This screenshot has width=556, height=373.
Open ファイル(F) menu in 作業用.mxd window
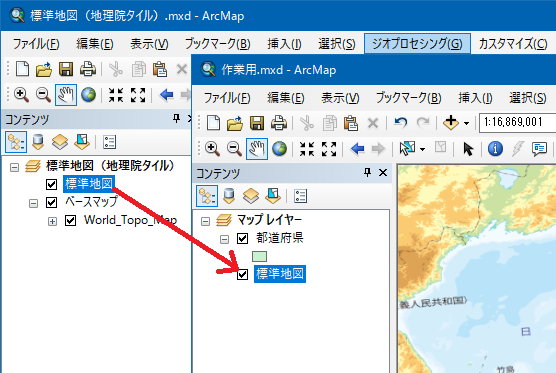(227, 98)
